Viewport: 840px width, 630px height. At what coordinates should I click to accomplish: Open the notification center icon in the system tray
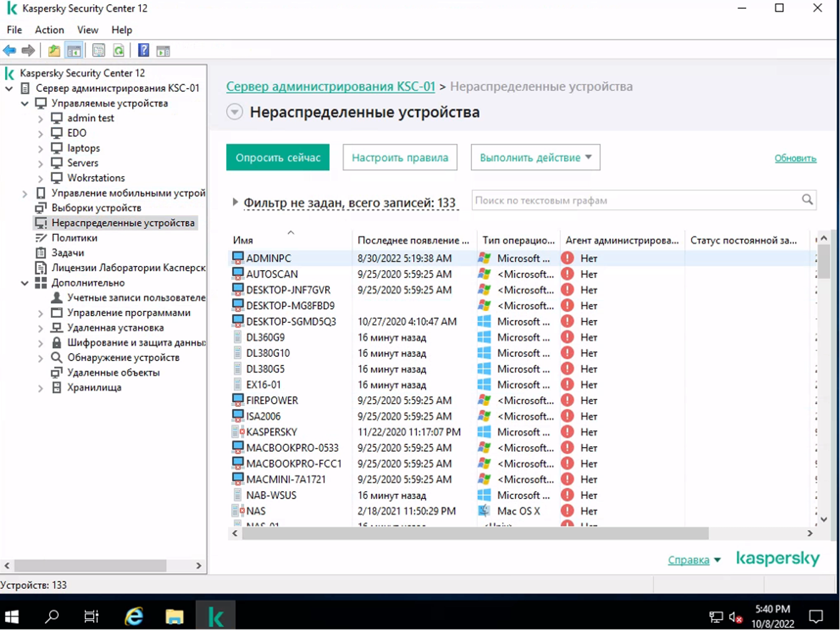tap(816, 617)
